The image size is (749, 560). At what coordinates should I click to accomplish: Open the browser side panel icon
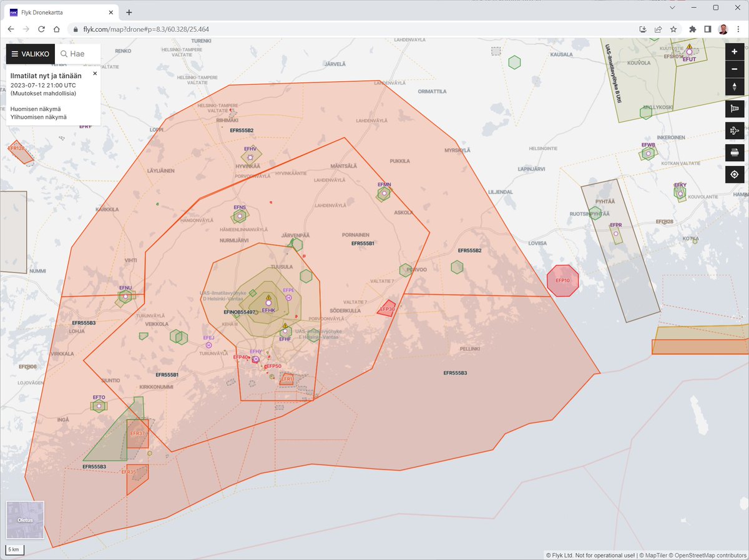coord(707,29)
